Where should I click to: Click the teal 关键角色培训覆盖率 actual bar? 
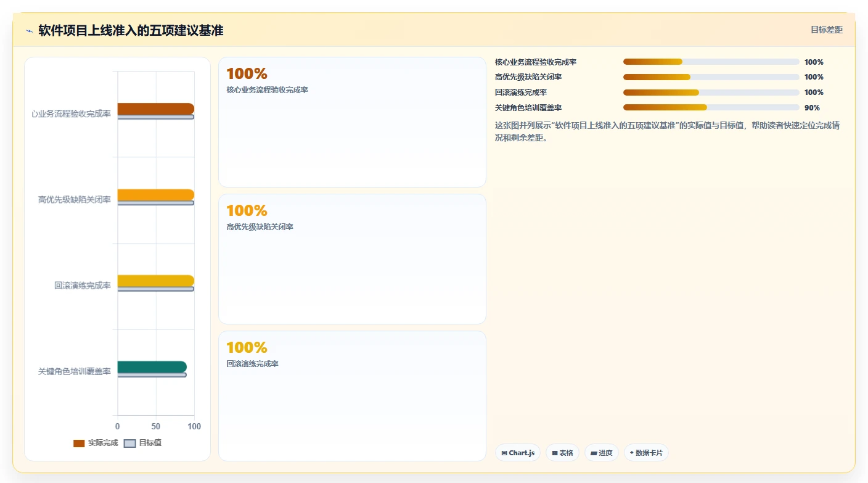point(152,367)
